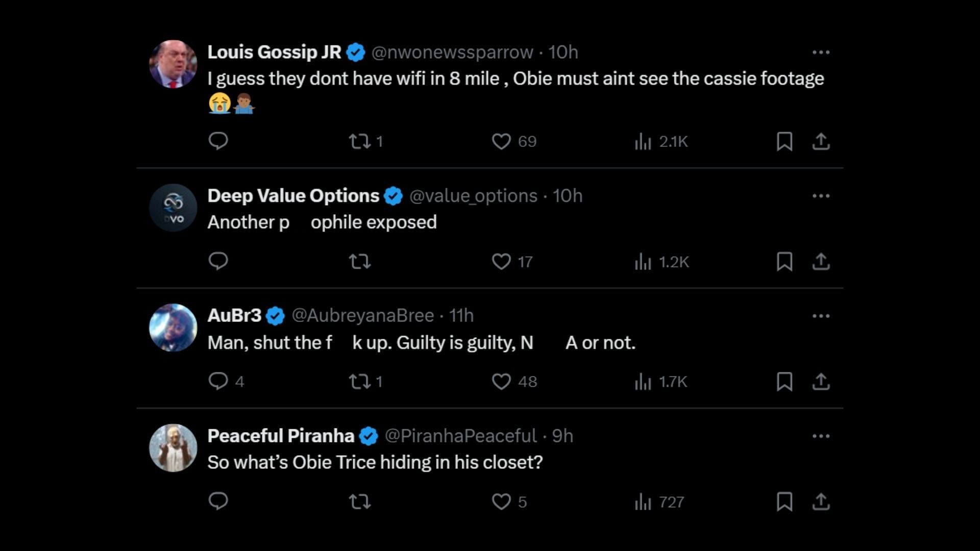This screenshot has width=980, height=551.
Task: Like the tweet about 8 mile wifi
Action: pyautogui.click(x=501, y=141)
